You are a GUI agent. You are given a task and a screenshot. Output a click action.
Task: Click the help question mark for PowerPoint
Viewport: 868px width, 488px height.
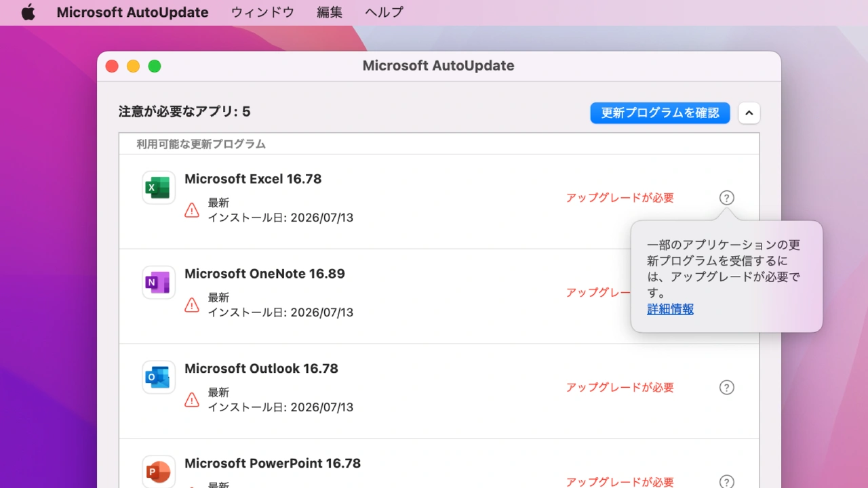point(726,482)
